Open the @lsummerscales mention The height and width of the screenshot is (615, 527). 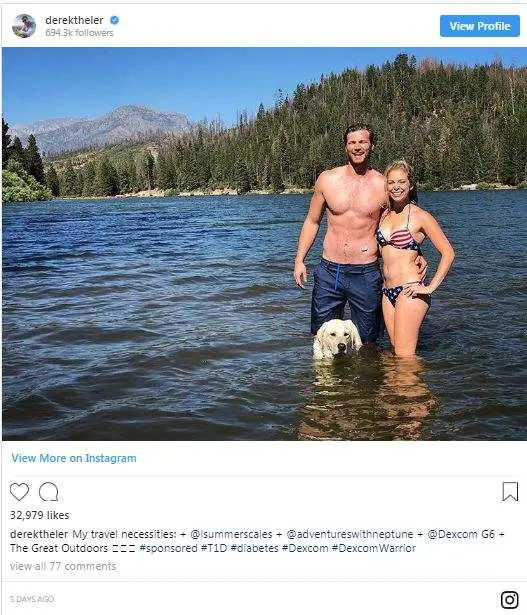231,534
